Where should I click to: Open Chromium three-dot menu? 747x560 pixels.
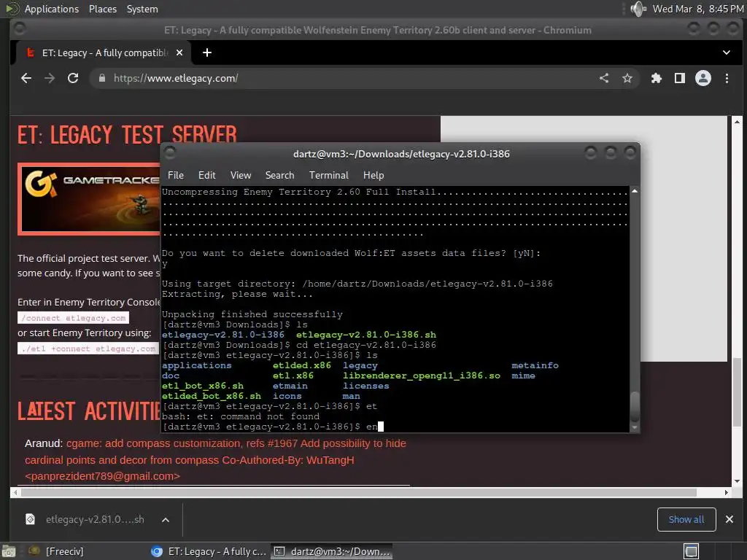(x=727, y=78)
